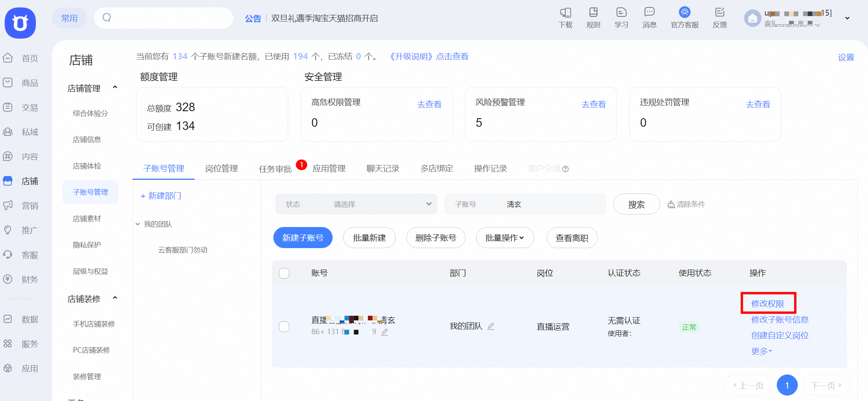Click the 新建子账号 button
This screenshot has width=868, height=401.
click(303, 238)
